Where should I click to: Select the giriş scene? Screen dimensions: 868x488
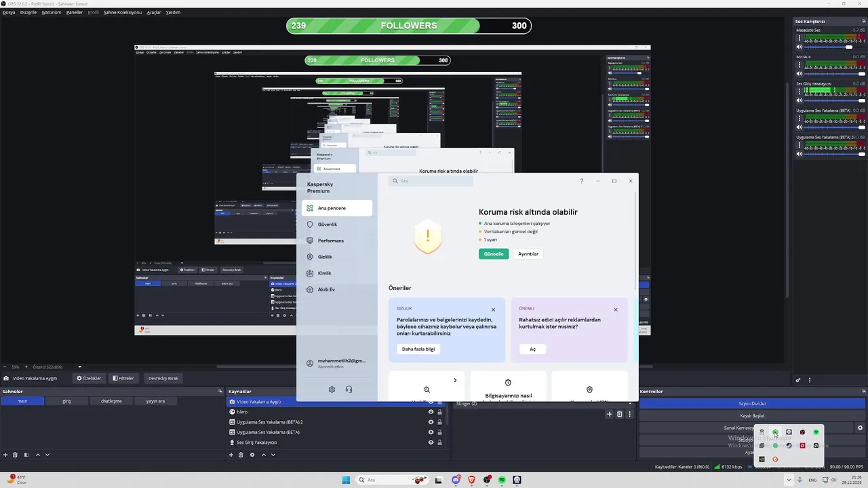pos(66,401)
